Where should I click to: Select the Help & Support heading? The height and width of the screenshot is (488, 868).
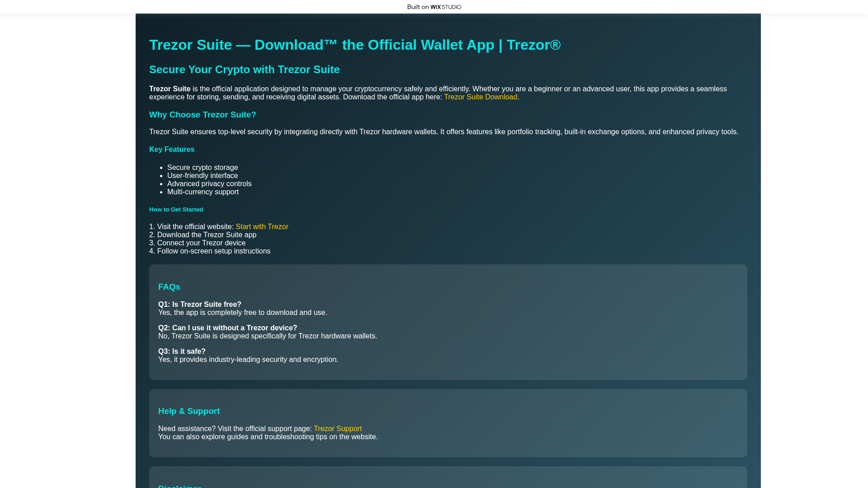point(189,411)
